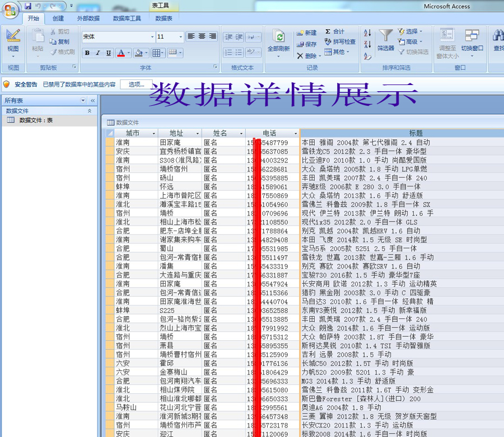Open the font size 11 dropdown

[181, 37]
